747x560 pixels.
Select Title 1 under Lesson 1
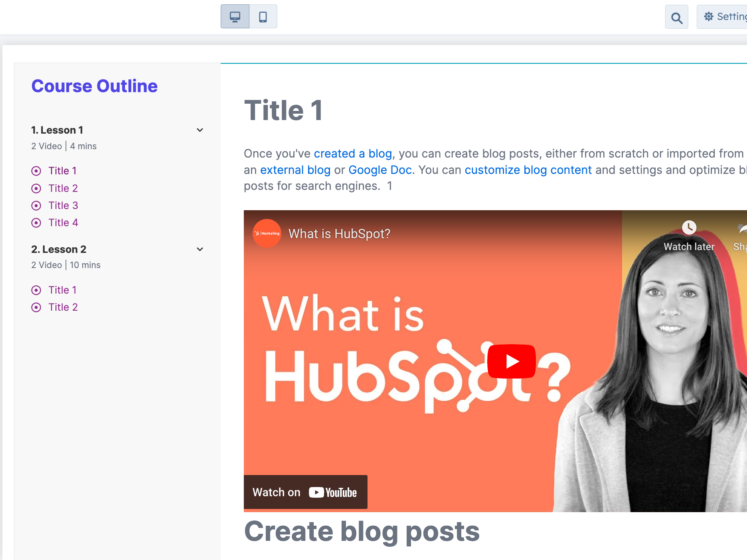(63, 171)
